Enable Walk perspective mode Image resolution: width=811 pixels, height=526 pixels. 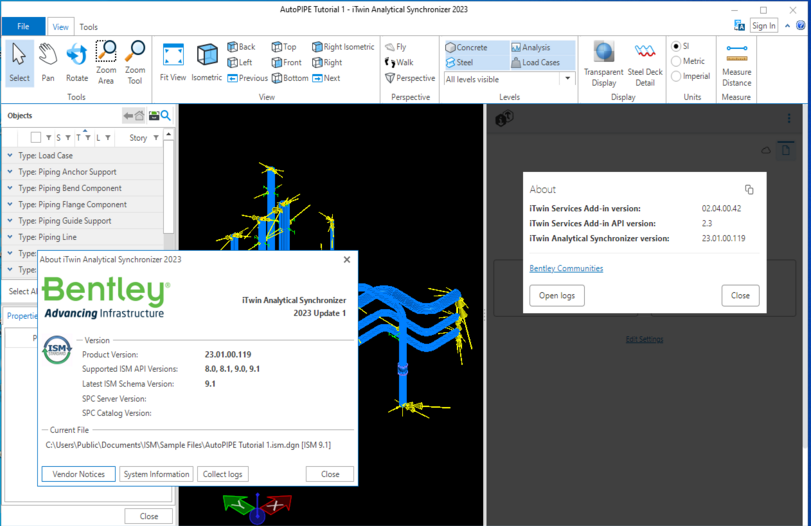[399, 62]
